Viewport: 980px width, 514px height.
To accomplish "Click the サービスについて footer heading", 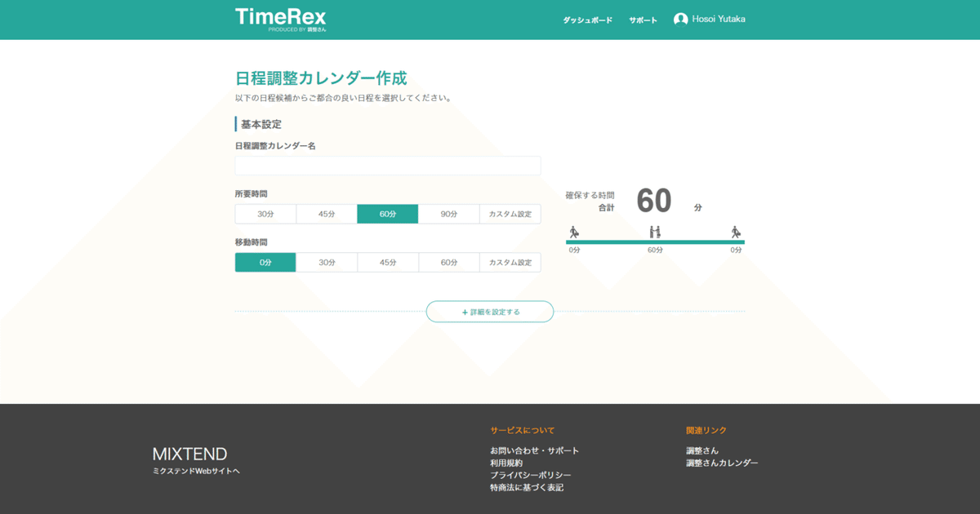I will pyautogui.click(x=523, y=430).
